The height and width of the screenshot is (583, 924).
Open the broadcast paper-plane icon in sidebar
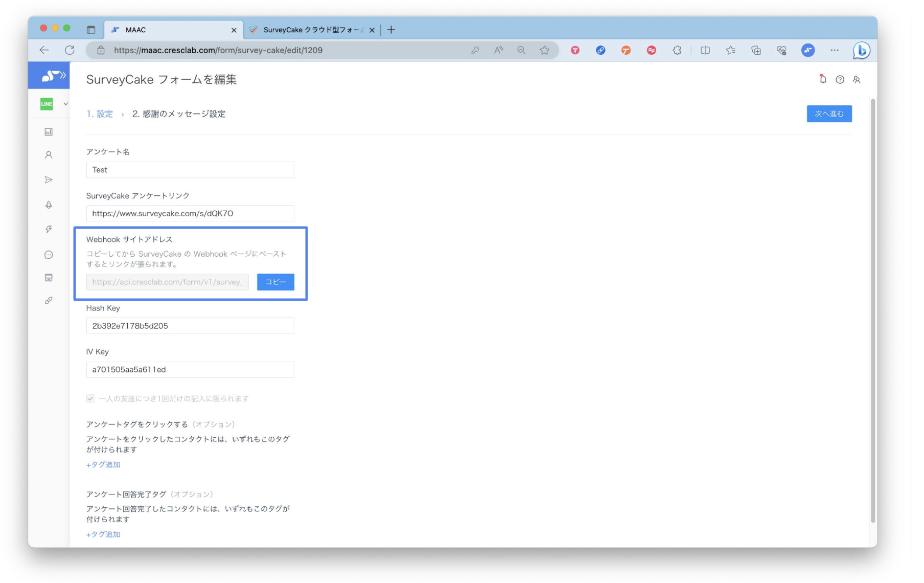coord(49,180)
